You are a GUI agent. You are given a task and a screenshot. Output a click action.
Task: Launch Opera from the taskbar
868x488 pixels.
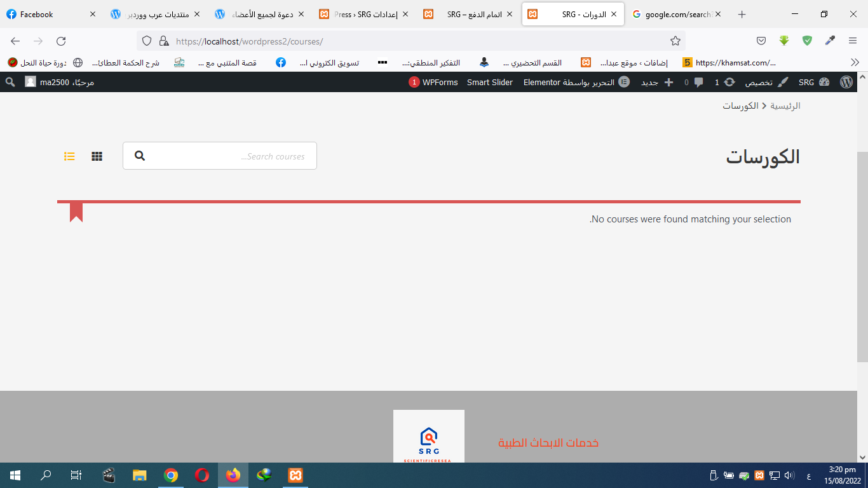pos(202,475)
